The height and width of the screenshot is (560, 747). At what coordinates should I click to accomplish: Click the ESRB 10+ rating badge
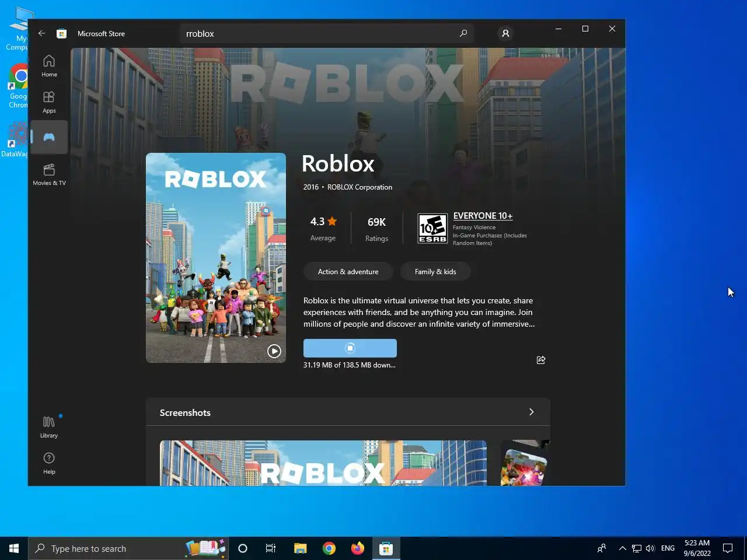432,228
